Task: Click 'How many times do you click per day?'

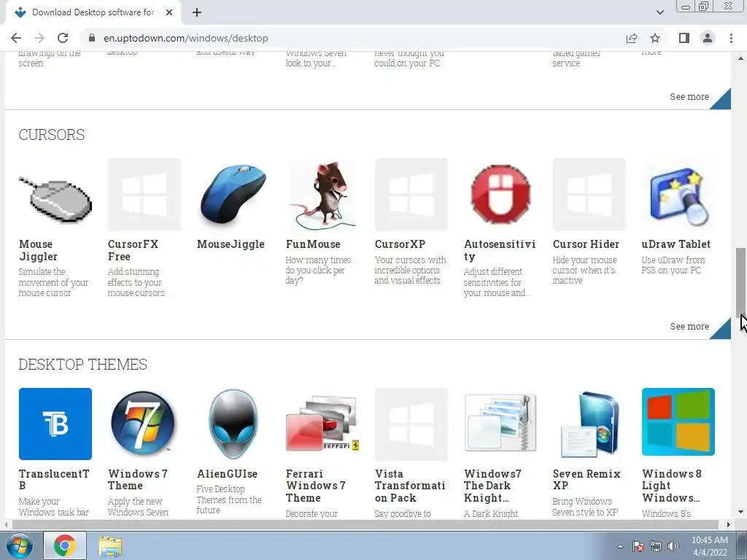Action: point(318,270)
